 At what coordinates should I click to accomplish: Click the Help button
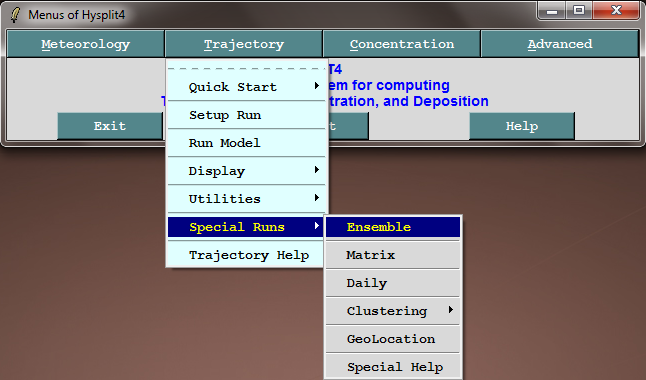(522, 126)
